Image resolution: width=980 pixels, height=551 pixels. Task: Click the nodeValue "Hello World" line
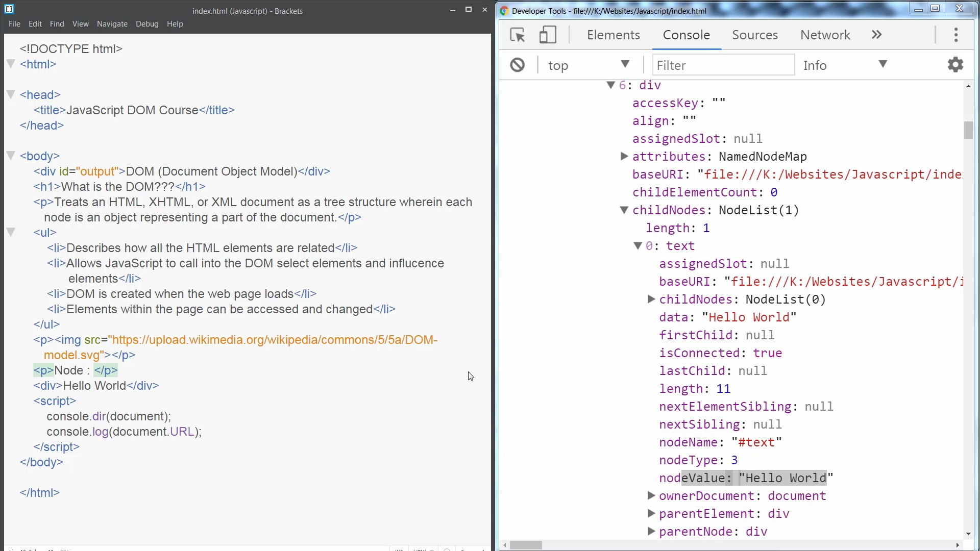coord(746,478)
